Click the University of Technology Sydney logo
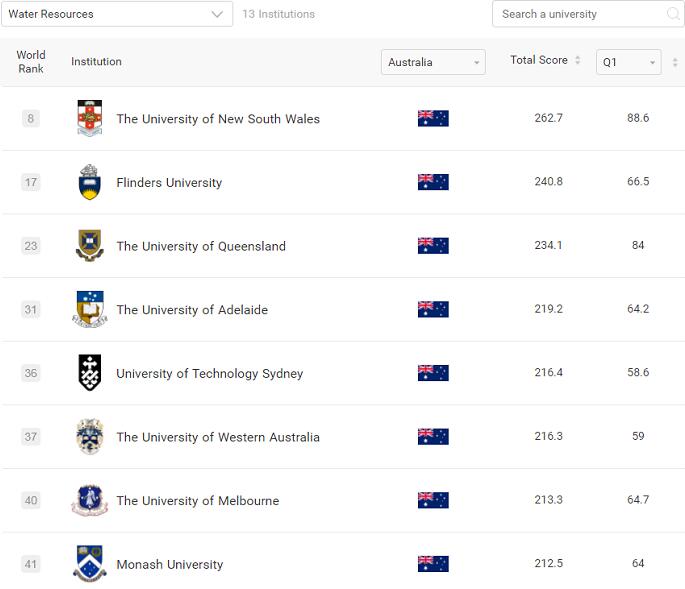The width and height of the screenshot is (685, 589). (x=90, y=373)
